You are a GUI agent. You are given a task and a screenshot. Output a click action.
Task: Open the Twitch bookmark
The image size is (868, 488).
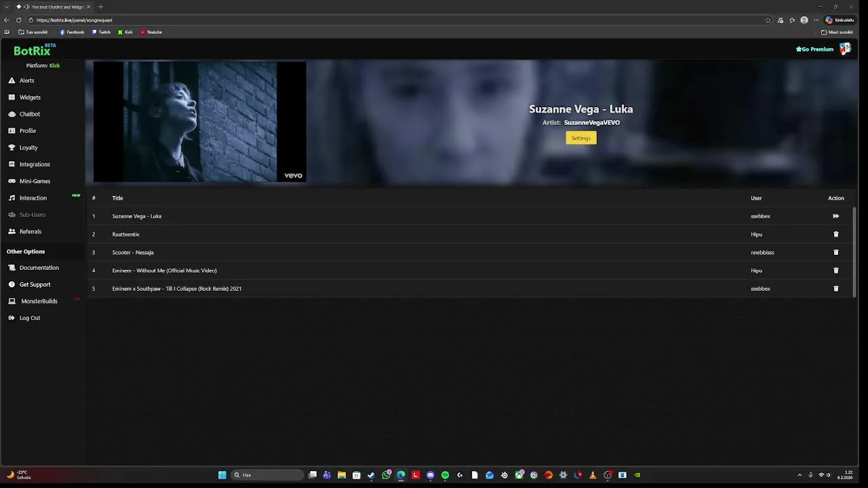101,32
